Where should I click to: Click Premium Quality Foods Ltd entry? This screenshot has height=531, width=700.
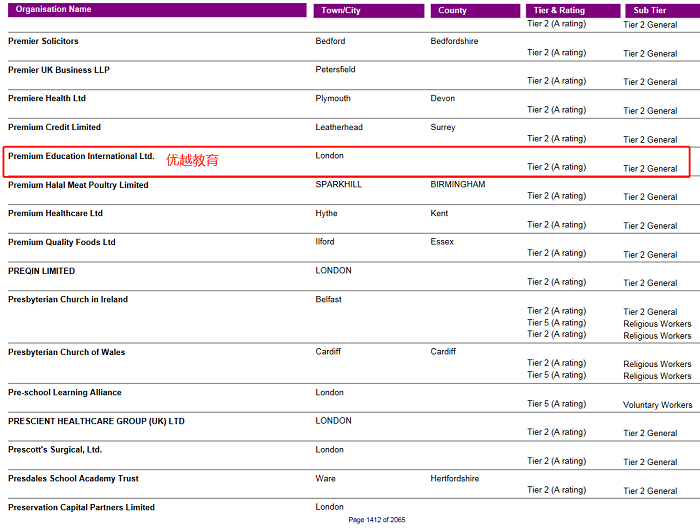62,242
